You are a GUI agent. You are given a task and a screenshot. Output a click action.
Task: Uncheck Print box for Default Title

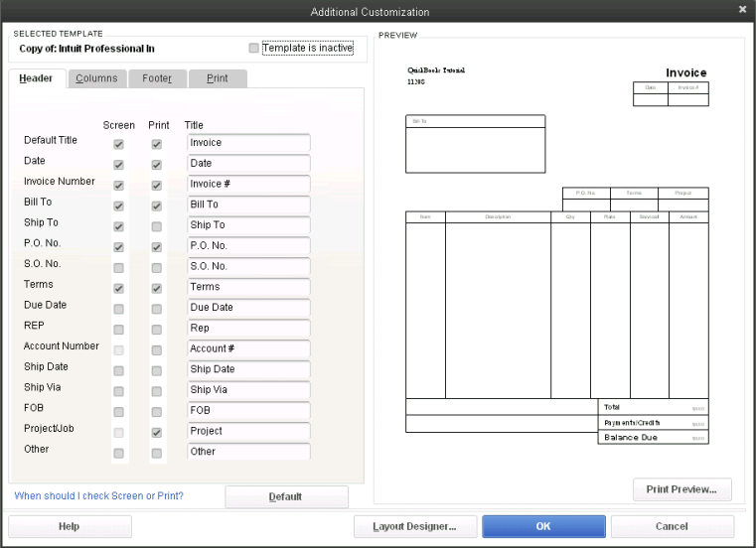coord(156,144)
